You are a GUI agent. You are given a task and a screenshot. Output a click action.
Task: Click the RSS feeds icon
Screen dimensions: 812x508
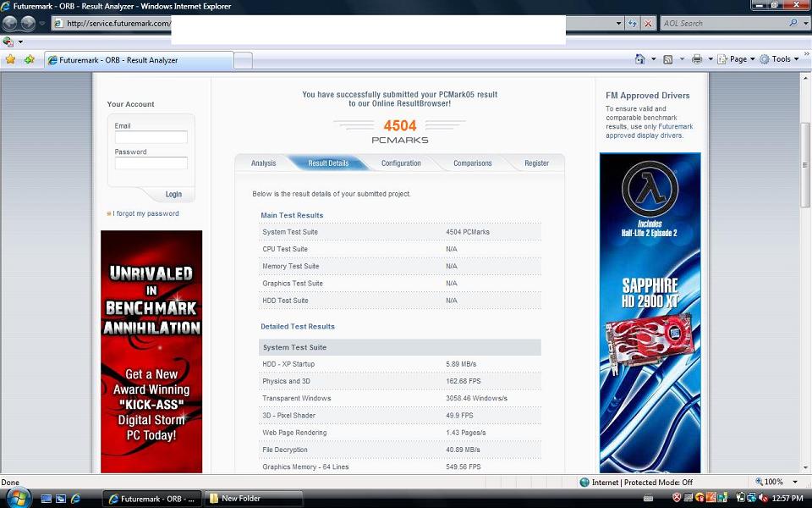tap(668, 59)
